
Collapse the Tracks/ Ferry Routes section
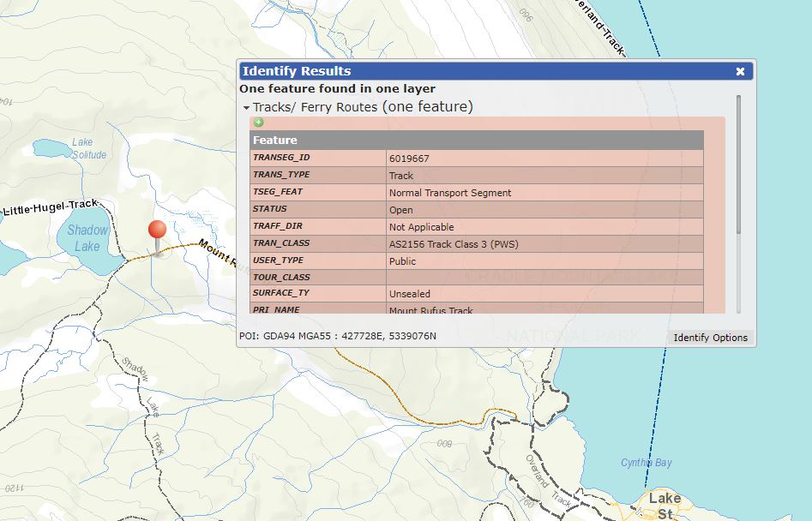coord(246,108)
